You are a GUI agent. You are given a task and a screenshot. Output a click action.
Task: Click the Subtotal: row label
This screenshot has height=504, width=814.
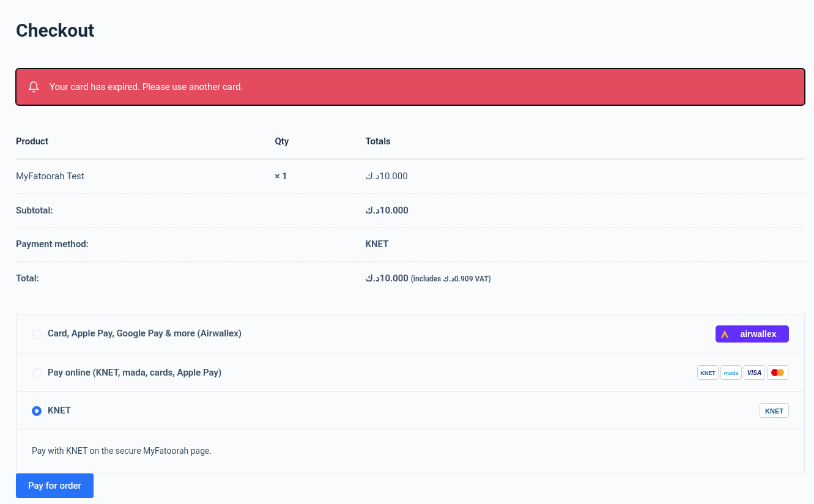tap(34, 210)
